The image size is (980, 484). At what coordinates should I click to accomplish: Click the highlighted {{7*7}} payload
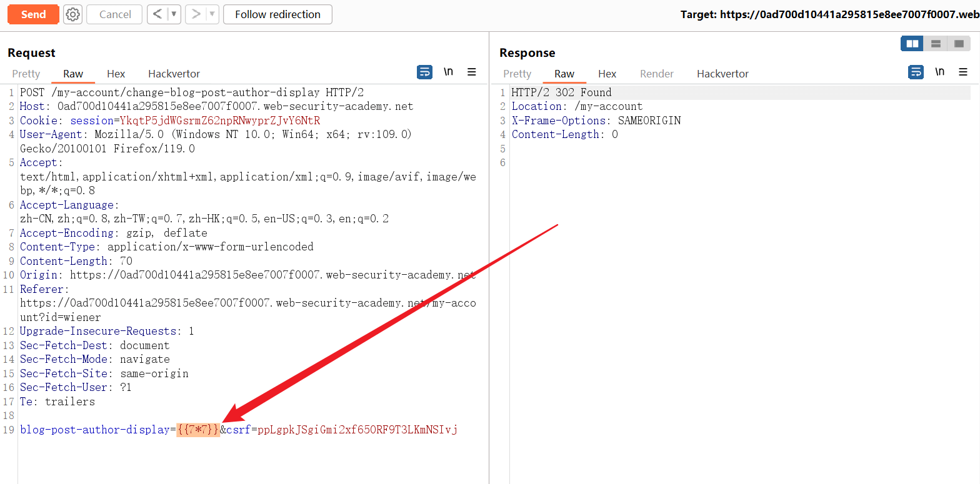click(x=197, y=430)
